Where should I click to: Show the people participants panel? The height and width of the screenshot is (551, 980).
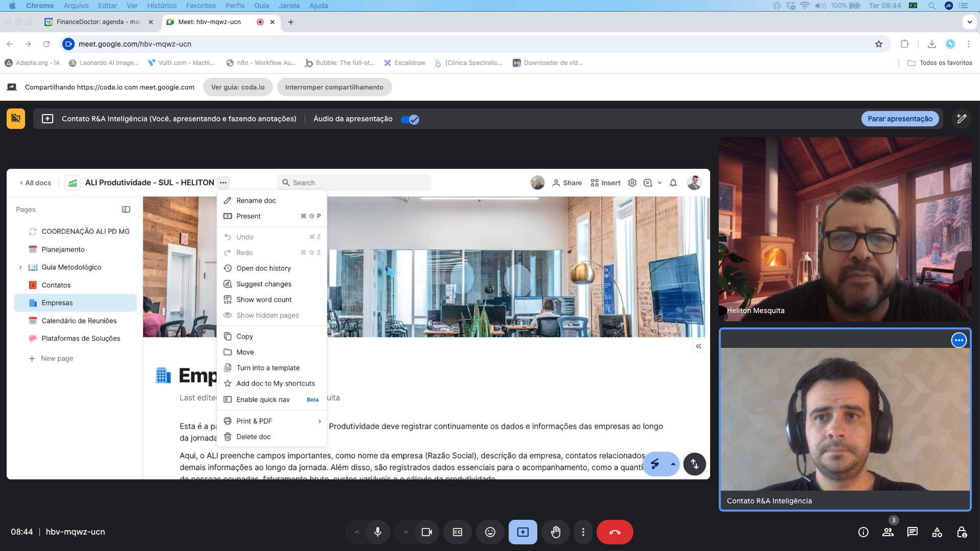(888, 532)
